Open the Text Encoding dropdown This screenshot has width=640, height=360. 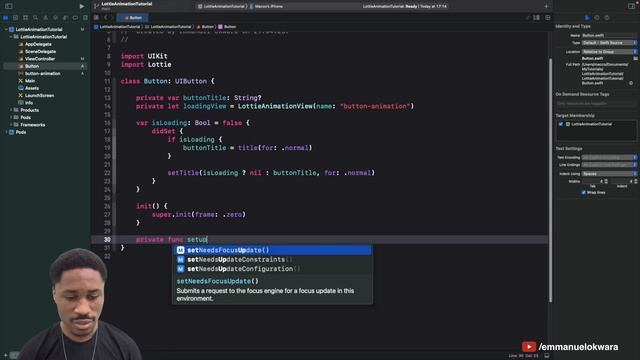[x=609, y=158]
